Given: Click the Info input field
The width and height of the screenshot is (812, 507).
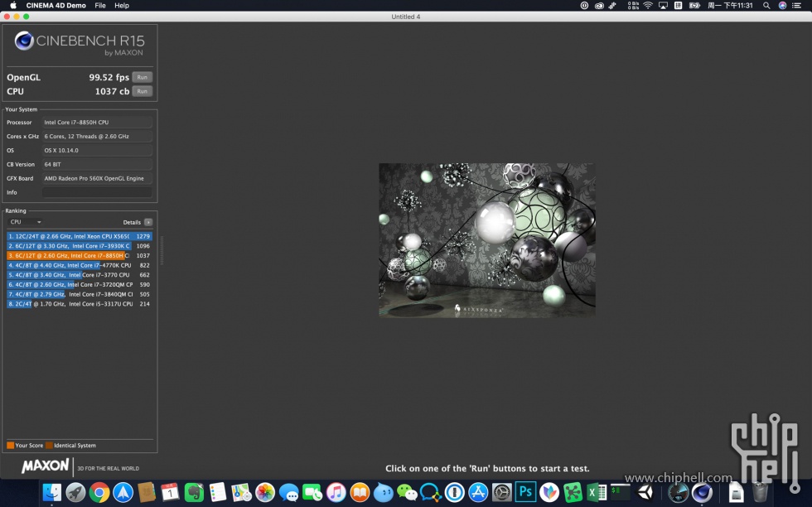Looking at the screenshot, I should click(x=97, y=192).
